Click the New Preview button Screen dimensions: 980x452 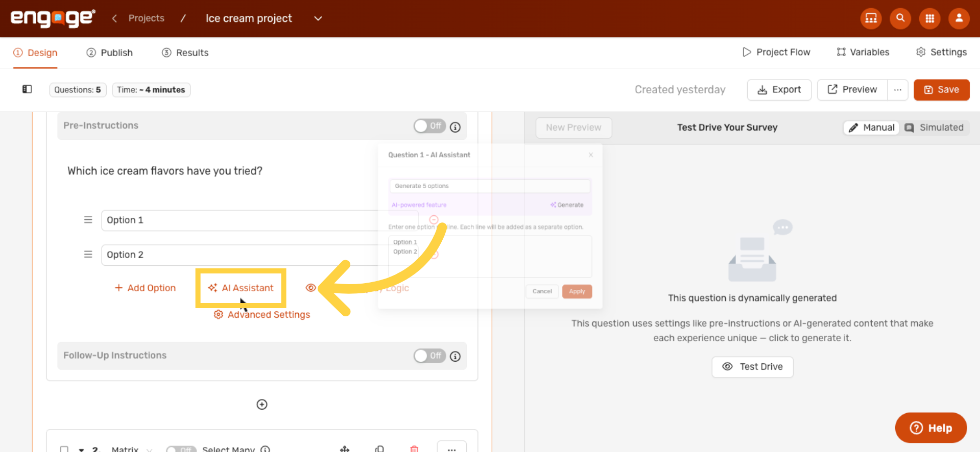tap(573, 128)
